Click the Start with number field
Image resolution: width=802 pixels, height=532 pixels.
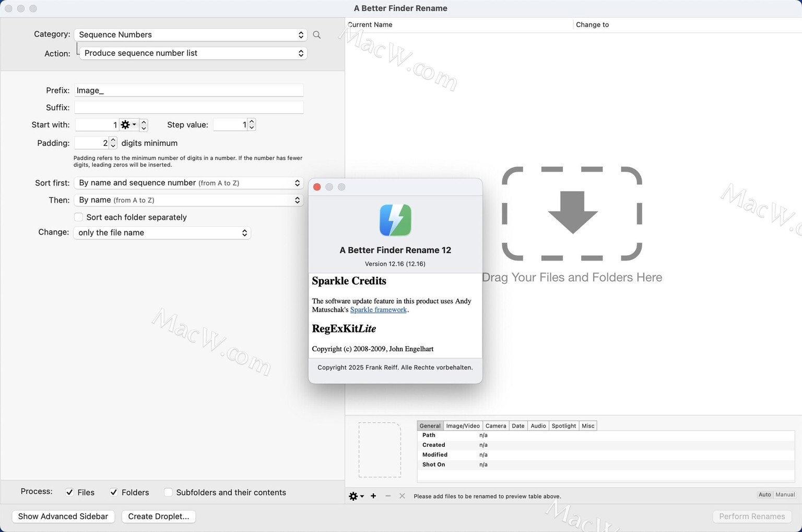pyautogui.click(x=97, y=125)
